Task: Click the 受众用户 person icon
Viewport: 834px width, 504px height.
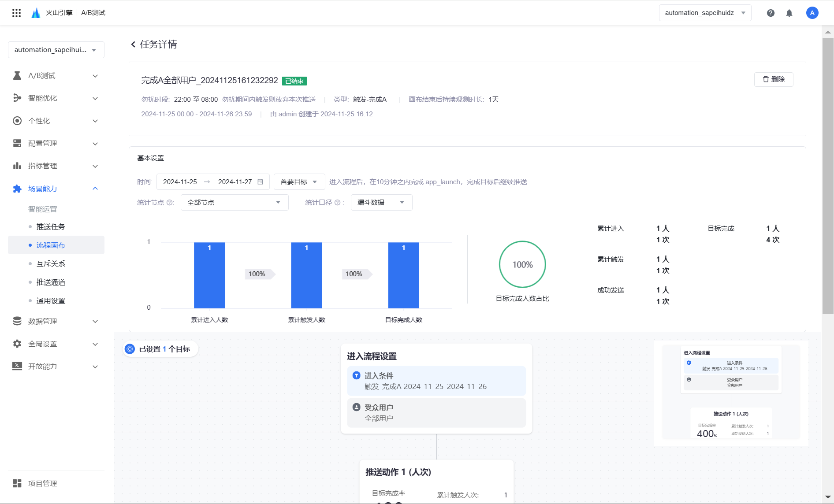Action: pyautogui.click(x=356, y=407)
